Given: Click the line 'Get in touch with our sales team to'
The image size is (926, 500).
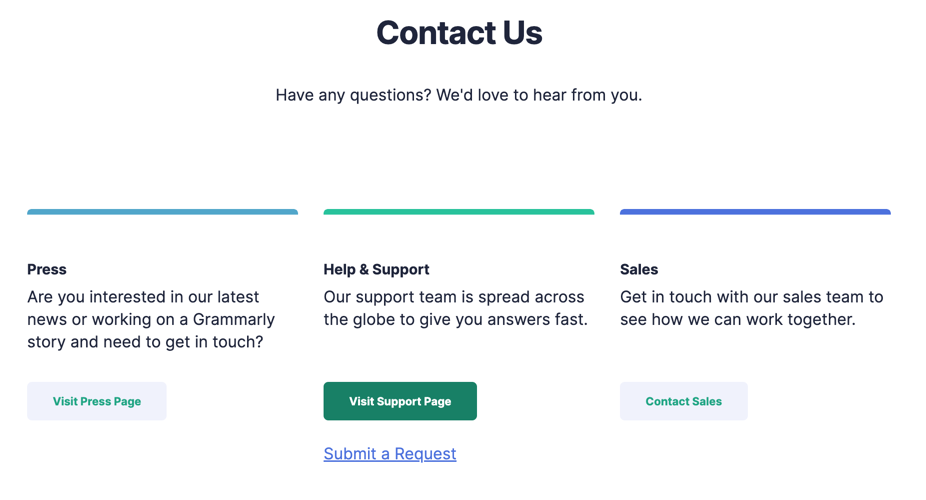Looking at the screenshot, I should tap(752, 297).
